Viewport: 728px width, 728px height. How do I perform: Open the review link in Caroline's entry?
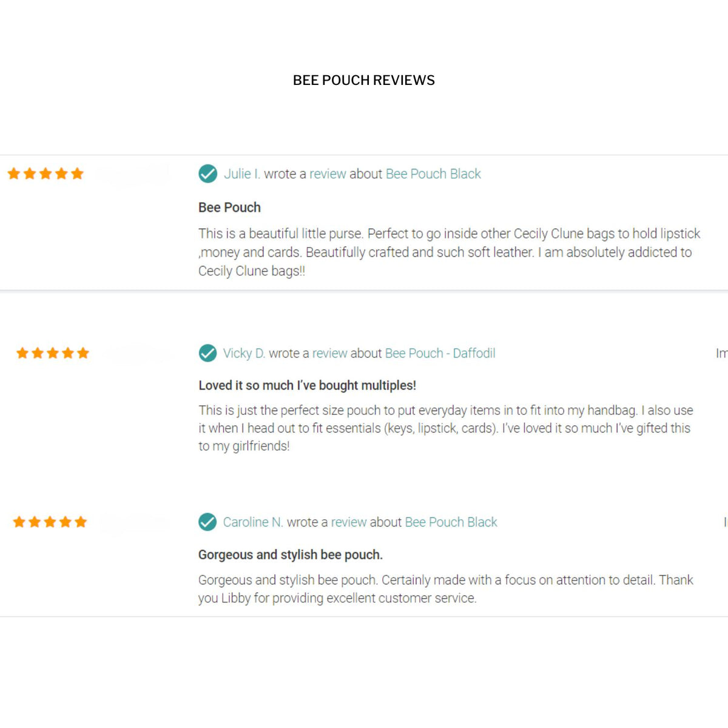point(349,522)
